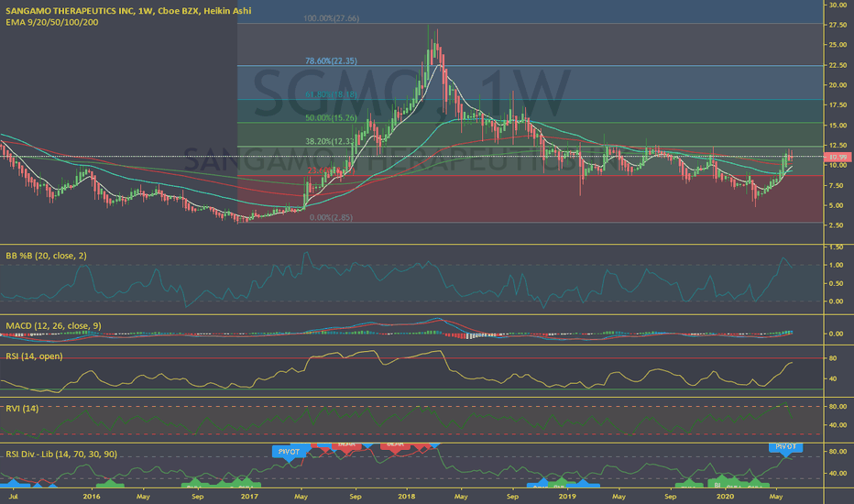Image resolution: width=854 pixels, height=504 pixels.
Task: Select the 78.60%(22.35) Fibonacci label
Action: coord(331,61)
